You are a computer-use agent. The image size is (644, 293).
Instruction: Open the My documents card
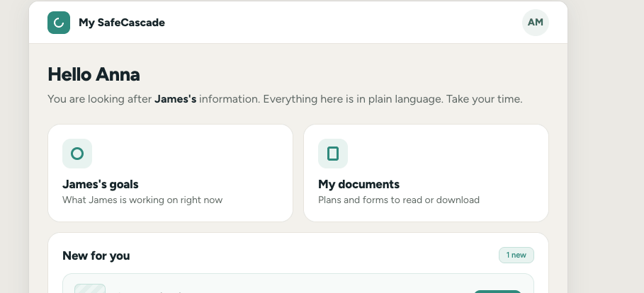[x=426, y=173]
